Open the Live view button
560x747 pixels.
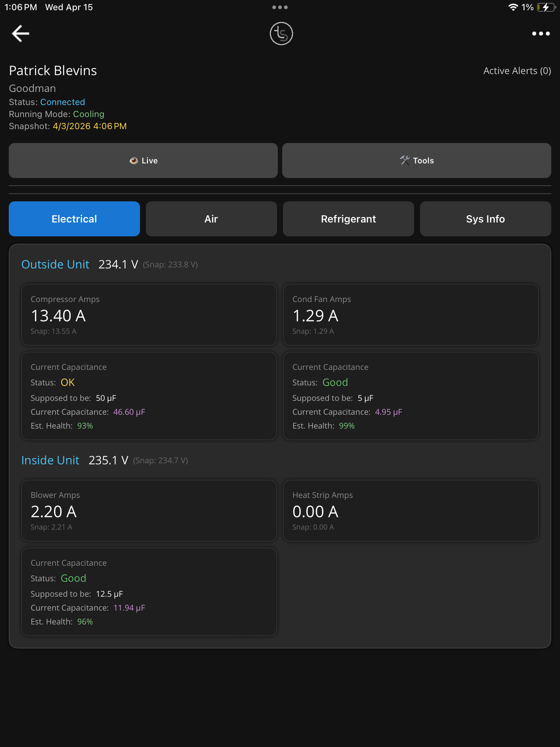click(x=143, y=161)
